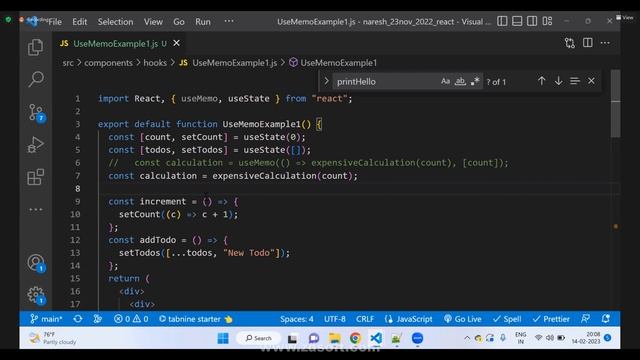
Task: Toggle primary sidebar layout icon
Action: pos(502,21)
